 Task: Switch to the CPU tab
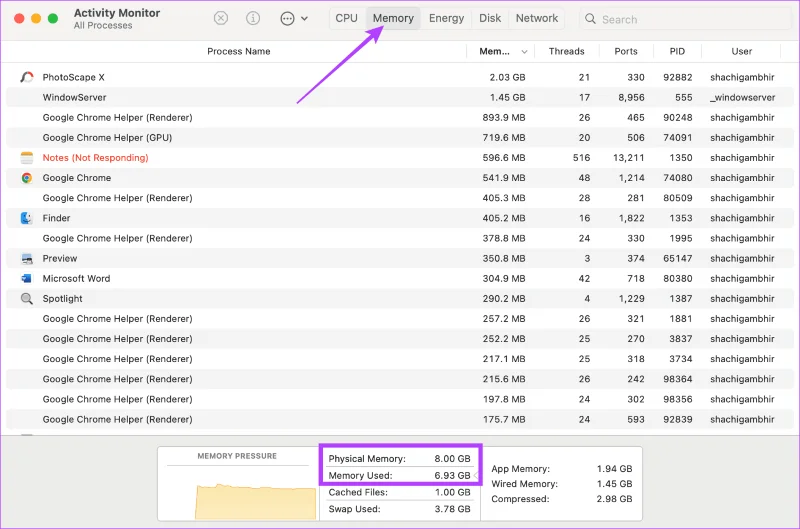[346, 18]
